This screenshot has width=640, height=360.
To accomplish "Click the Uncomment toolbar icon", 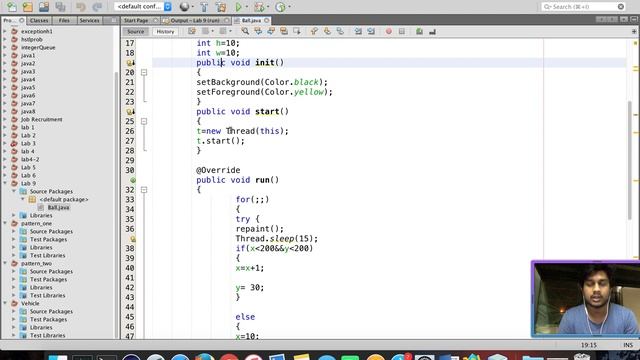I will pos(432,31).
